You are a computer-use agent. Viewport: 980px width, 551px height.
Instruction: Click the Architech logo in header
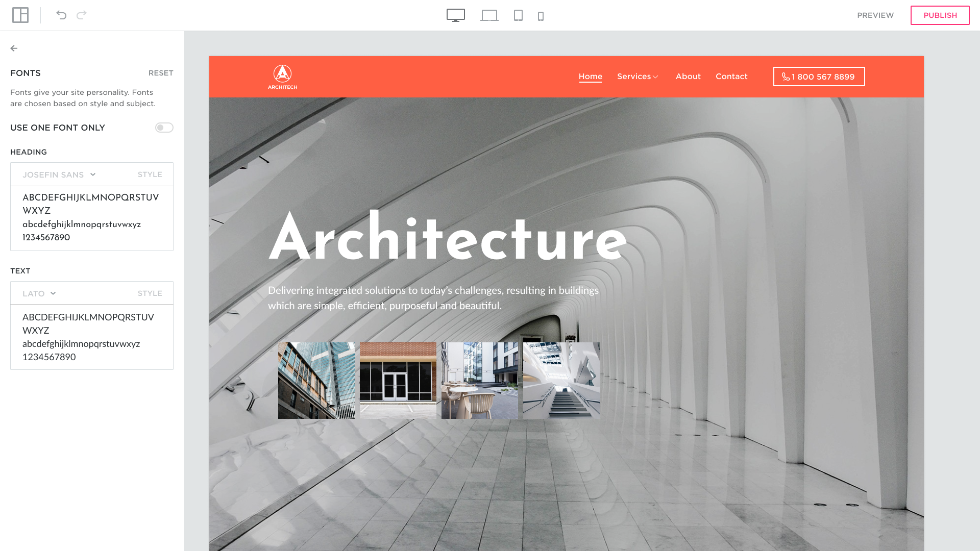point(282,77)
